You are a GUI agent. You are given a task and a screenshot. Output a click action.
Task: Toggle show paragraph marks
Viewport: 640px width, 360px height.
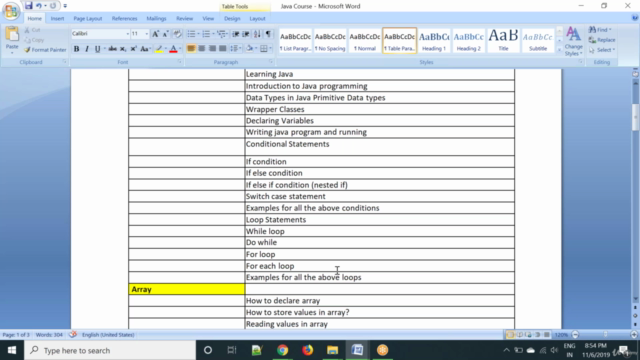[x=268, y=34]
